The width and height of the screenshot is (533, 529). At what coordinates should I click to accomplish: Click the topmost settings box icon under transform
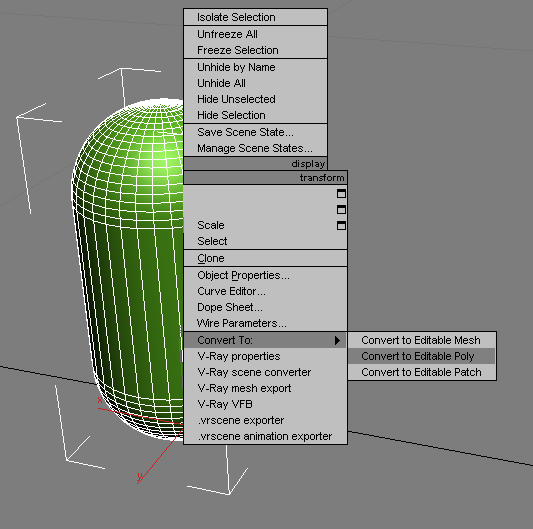pos(341,193)
